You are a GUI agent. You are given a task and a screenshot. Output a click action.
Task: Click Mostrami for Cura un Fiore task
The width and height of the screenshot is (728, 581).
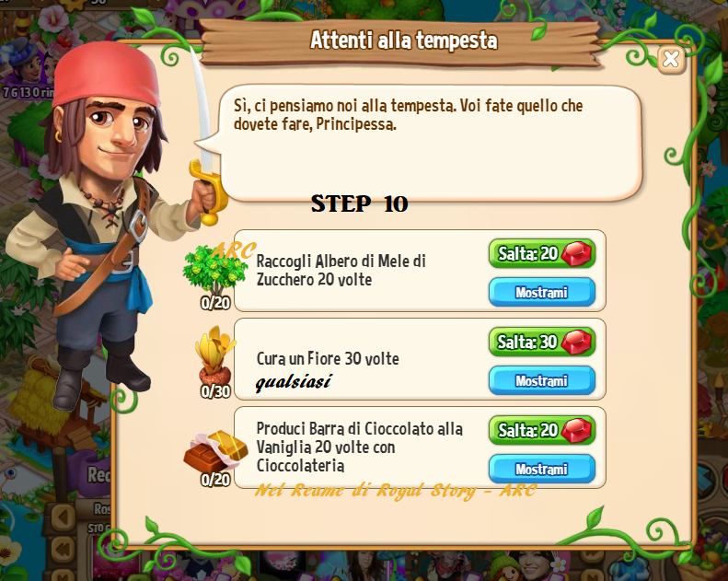pyautogui.click(x=542, y=380)
